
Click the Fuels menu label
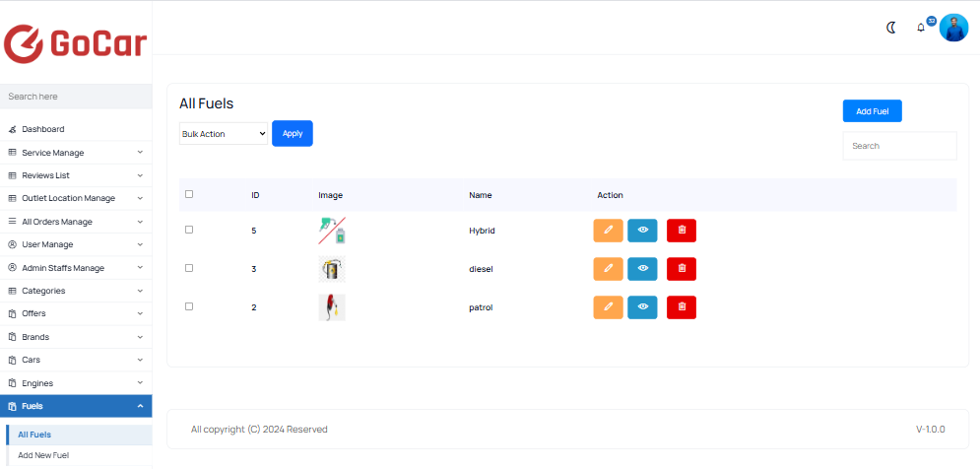[33, 406]
